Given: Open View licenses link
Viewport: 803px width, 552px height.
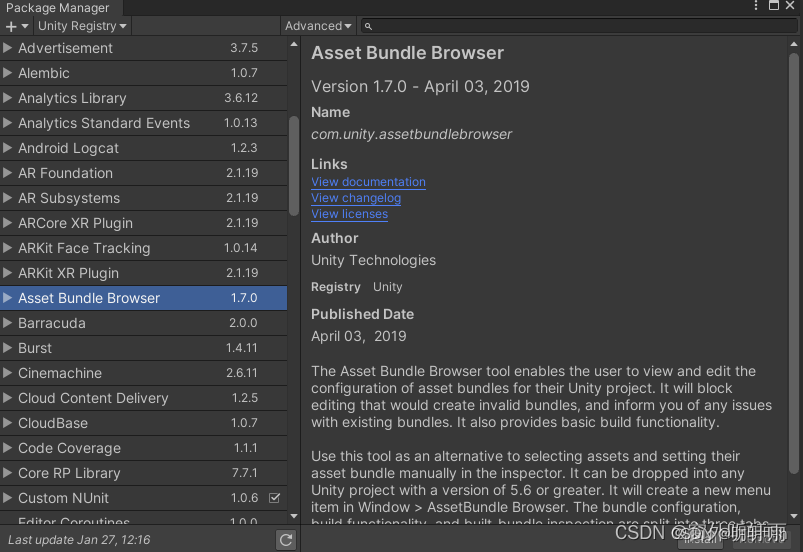Looking at the screenshot, I should click(x=349, y=214).
